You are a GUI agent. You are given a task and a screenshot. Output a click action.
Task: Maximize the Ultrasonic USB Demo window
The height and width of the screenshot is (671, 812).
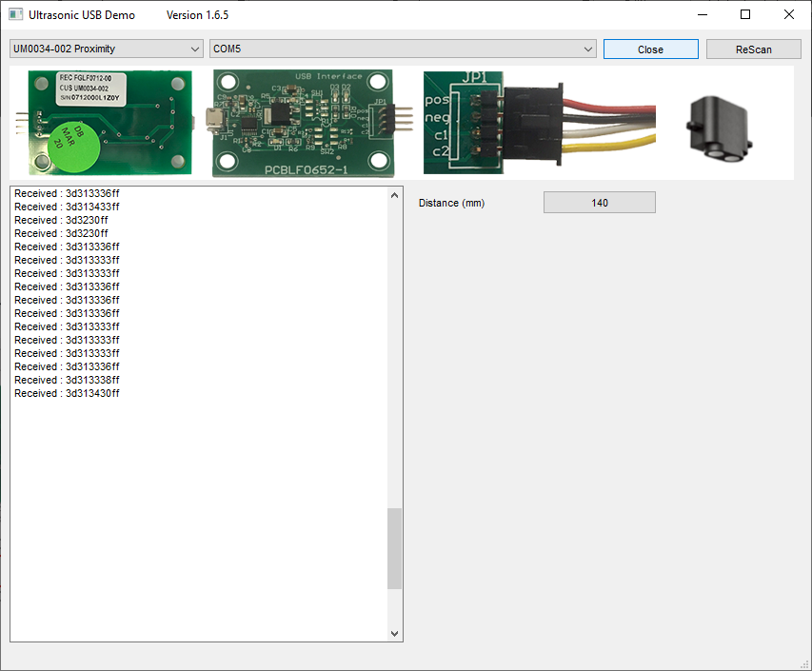pyautogui.click(x=745, y=14)
